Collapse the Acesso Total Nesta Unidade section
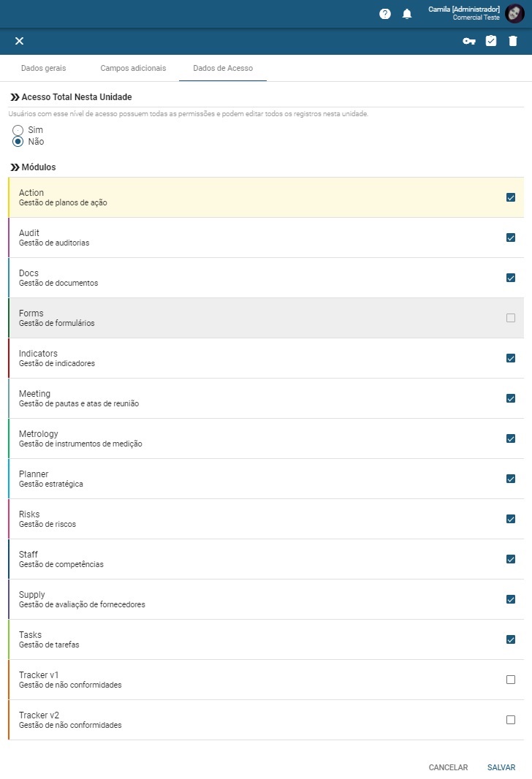The image size is (532, 779). (15, 97)
